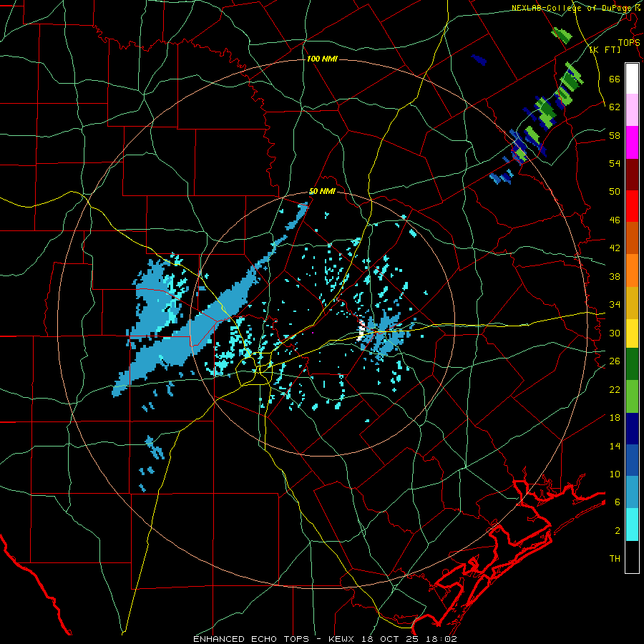The height and width of the screenshot is (644, 644).
Task: Click the white swatch in the tops legend
Action: pos(632,79)
